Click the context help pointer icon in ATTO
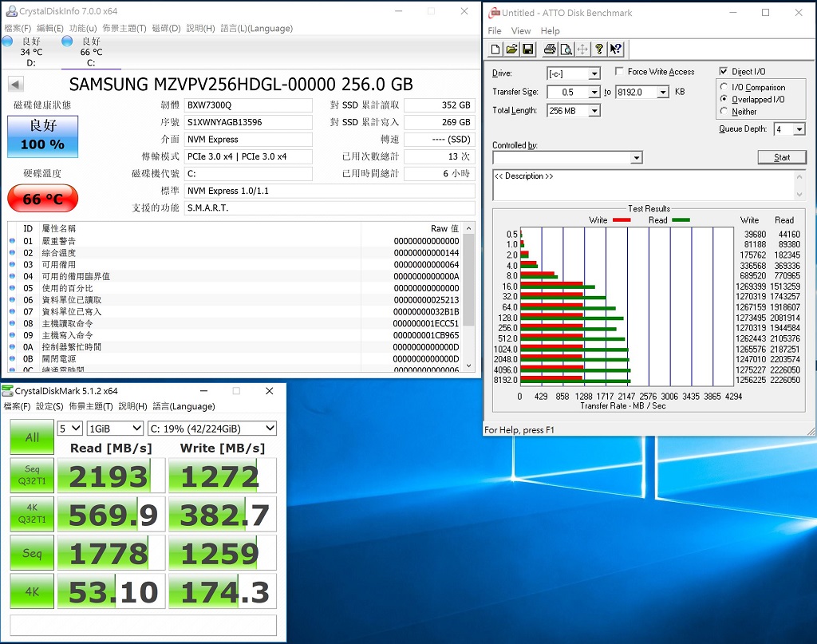This screenshot has width=817, height=644. pyautogui.click(x=616, y=49)
